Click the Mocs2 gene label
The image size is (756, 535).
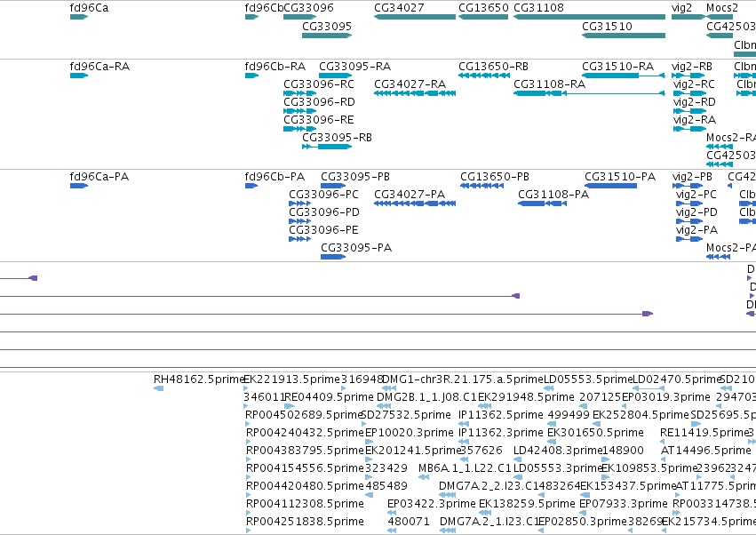[721, 8]
